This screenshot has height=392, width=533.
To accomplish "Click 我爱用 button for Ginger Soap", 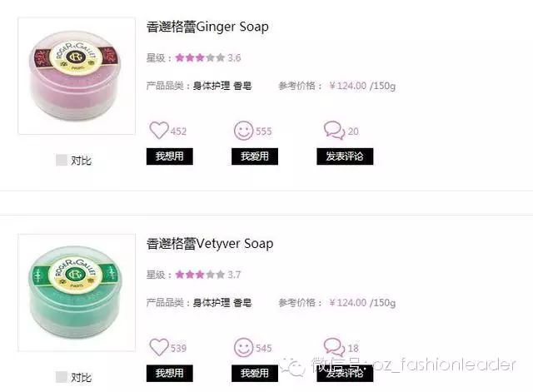I will tap(255, 156).
